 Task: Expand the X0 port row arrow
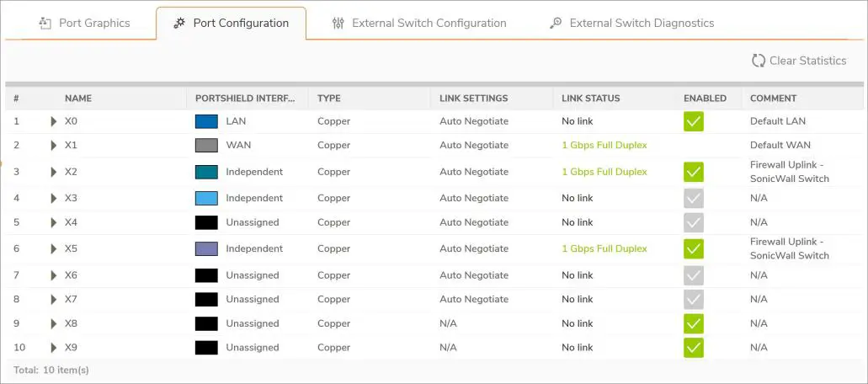coord(54,121)
